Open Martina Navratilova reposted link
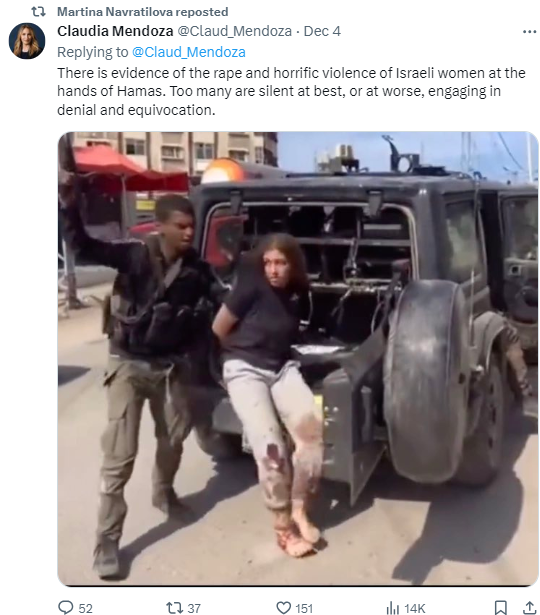This screenshot has height=615, width=540. pyautogui.click(x=142, y=12)
